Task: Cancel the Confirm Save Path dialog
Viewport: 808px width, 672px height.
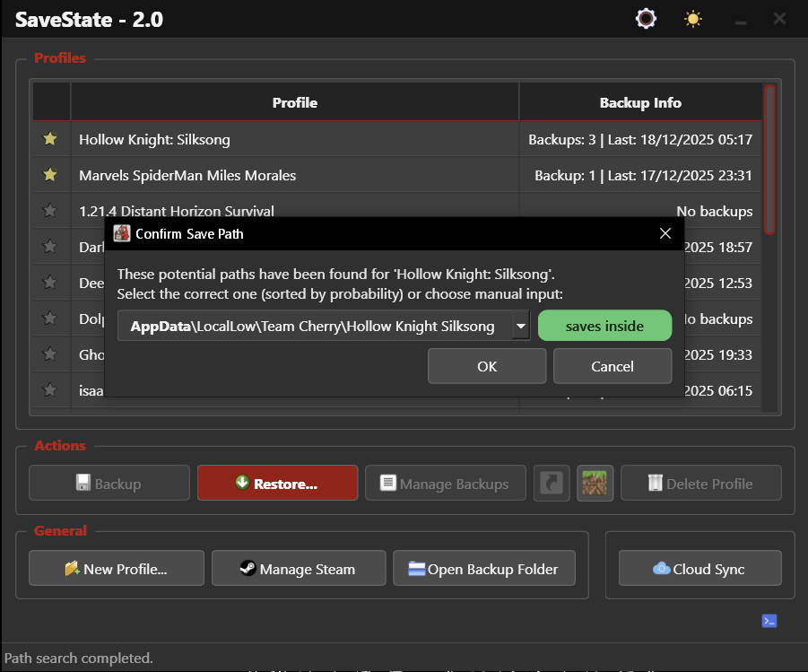Action: point(613,366)
